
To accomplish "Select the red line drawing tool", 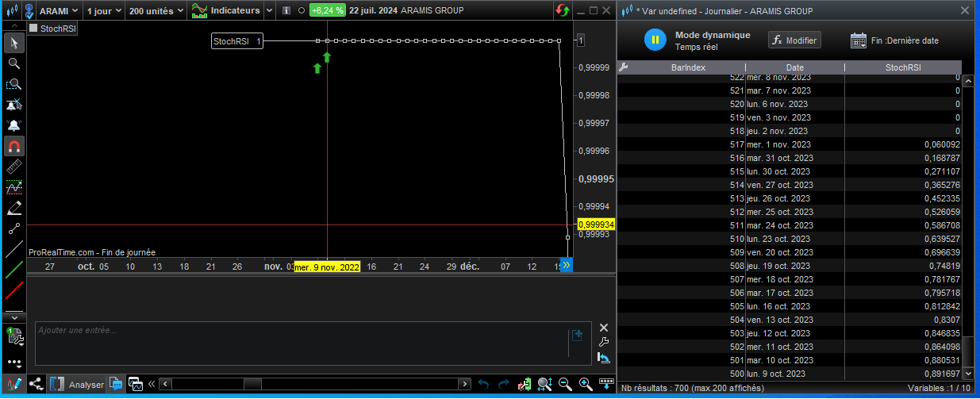I will coord(13,290).
